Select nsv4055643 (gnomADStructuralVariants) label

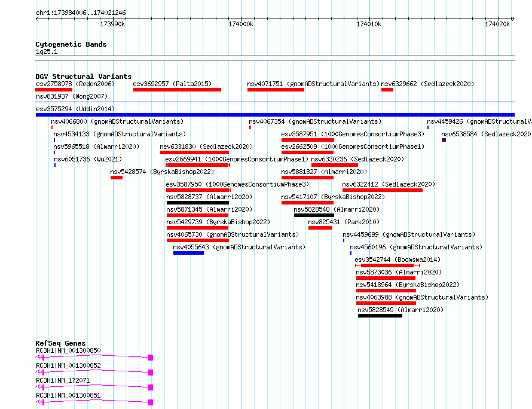point(239,247)
